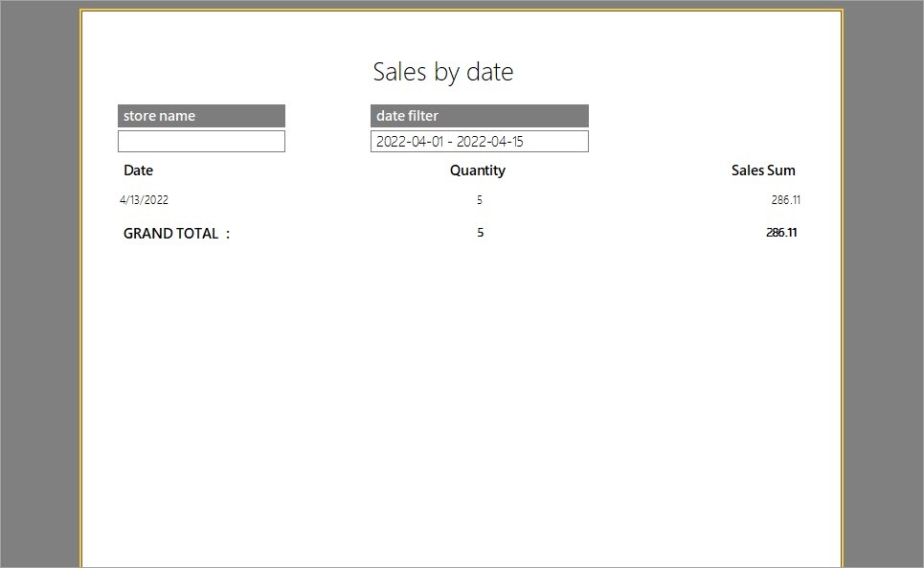This screenshot has width=924, height=568.
Task: Click the Date column header
Action: 138,170
